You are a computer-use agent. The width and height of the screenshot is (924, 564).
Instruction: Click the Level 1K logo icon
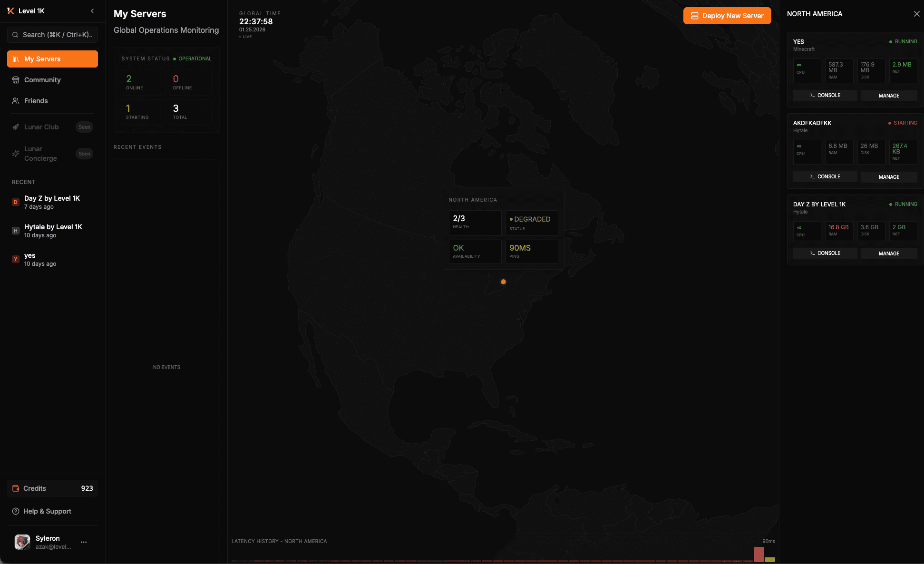click(x=10, y=10)
